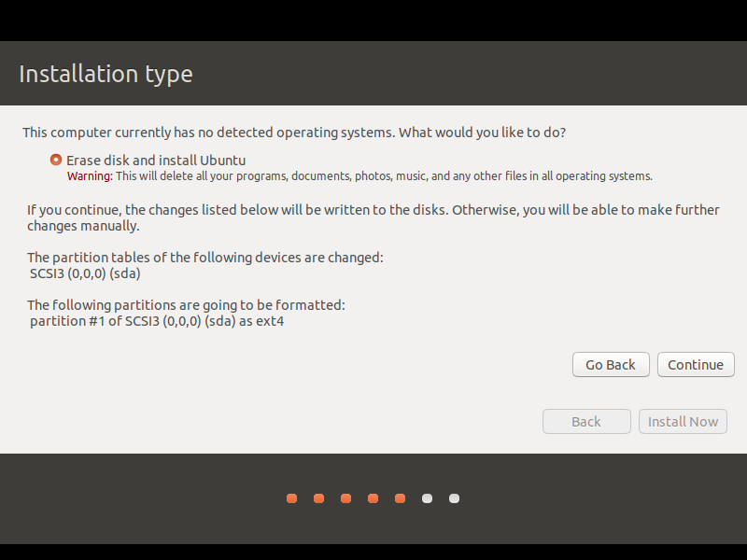The image size is (747, 560).
Task: Click the last white progress dot
Action: [455, 498]
